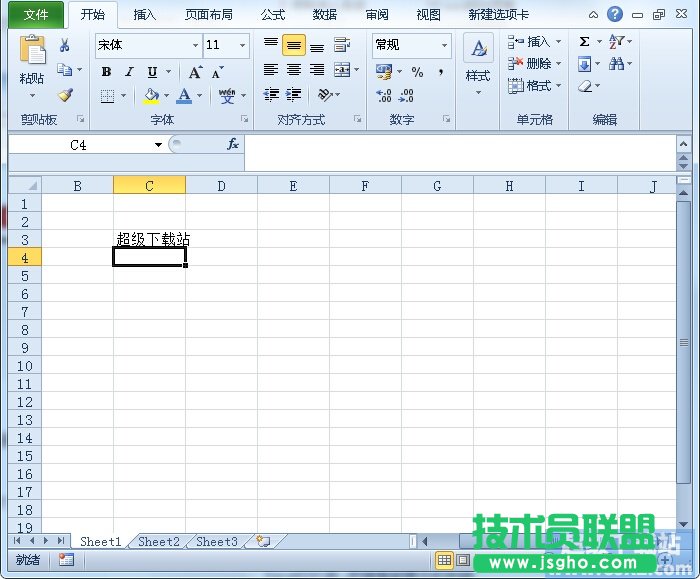Apply font color A swatch
The height and width of the screenshot is (579, 700).
coord(184,96)
